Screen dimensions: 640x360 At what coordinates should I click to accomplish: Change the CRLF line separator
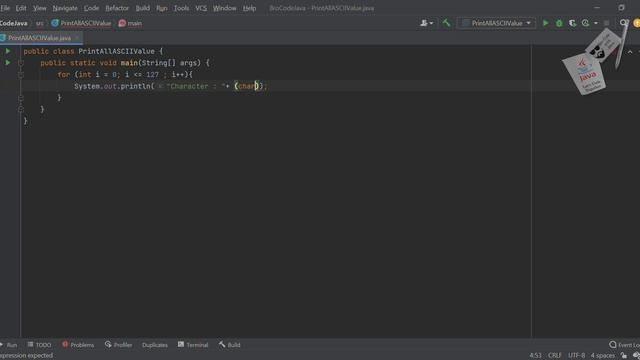tap(554, 356)
